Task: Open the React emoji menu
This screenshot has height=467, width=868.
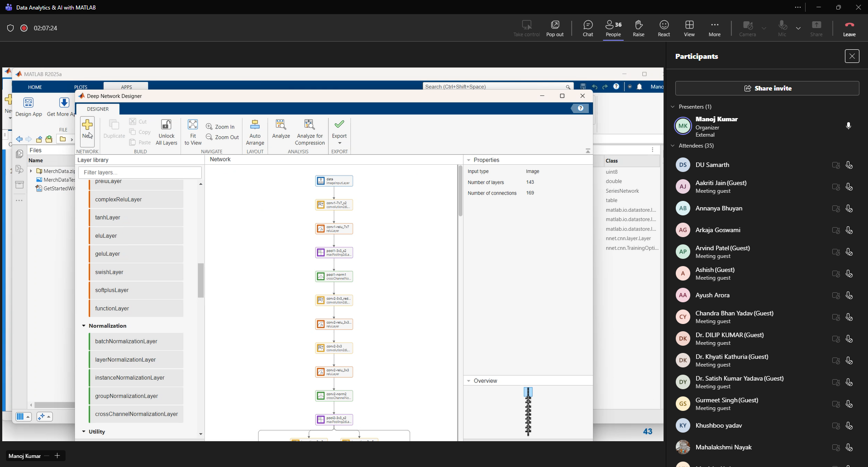Action: point(664,28)
